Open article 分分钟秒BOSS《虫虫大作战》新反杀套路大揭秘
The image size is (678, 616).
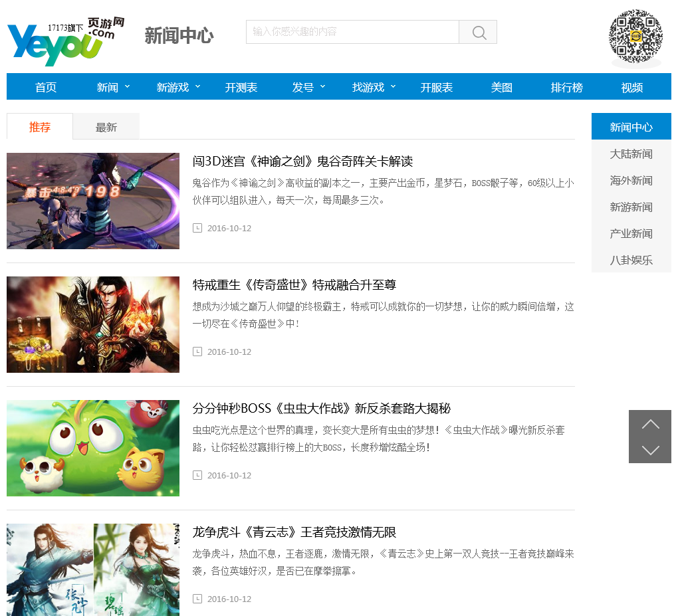(x=321, y=409)
